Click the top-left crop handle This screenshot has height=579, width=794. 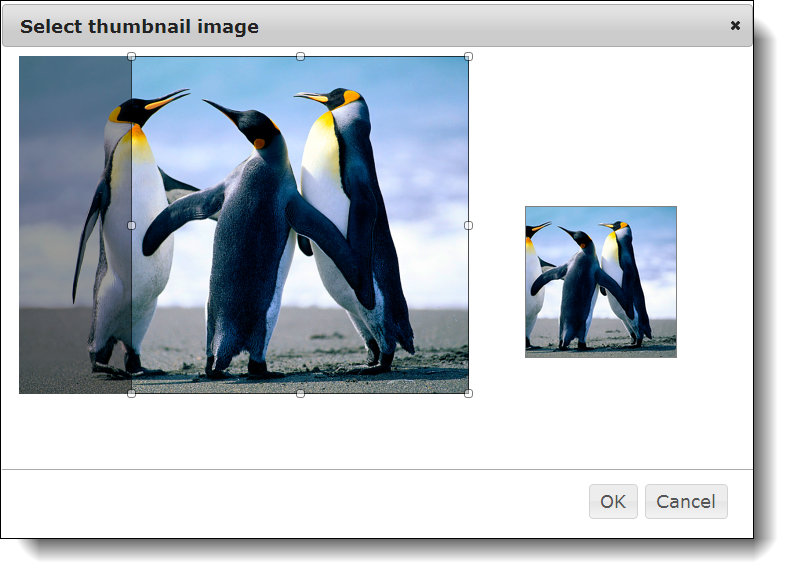pos(131,56)
